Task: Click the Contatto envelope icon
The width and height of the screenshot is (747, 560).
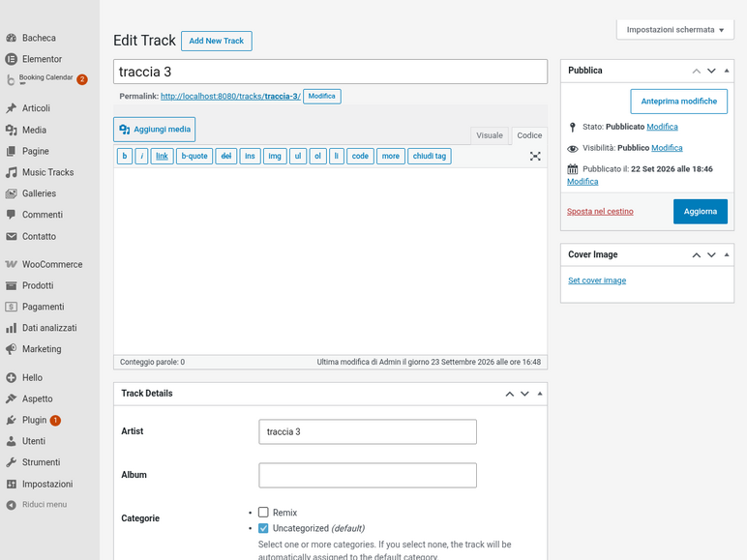Action: [x=12, y=236]
